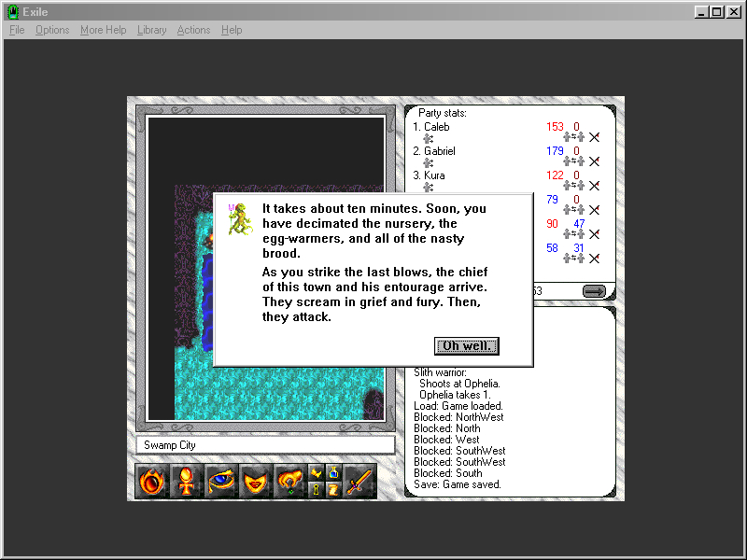Click the crossed swords icon in Kura's row

pyautogui.click(x=594, y=185)
